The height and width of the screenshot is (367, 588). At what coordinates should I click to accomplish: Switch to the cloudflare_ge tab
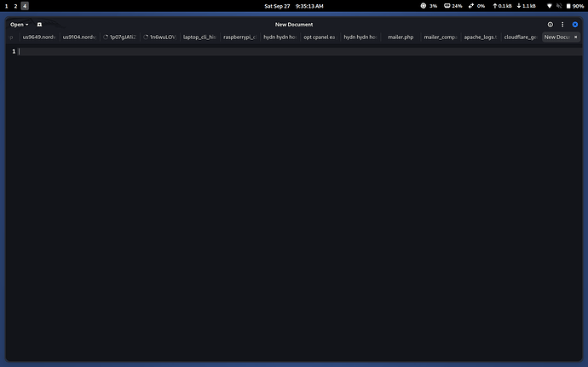coord(519,37)
